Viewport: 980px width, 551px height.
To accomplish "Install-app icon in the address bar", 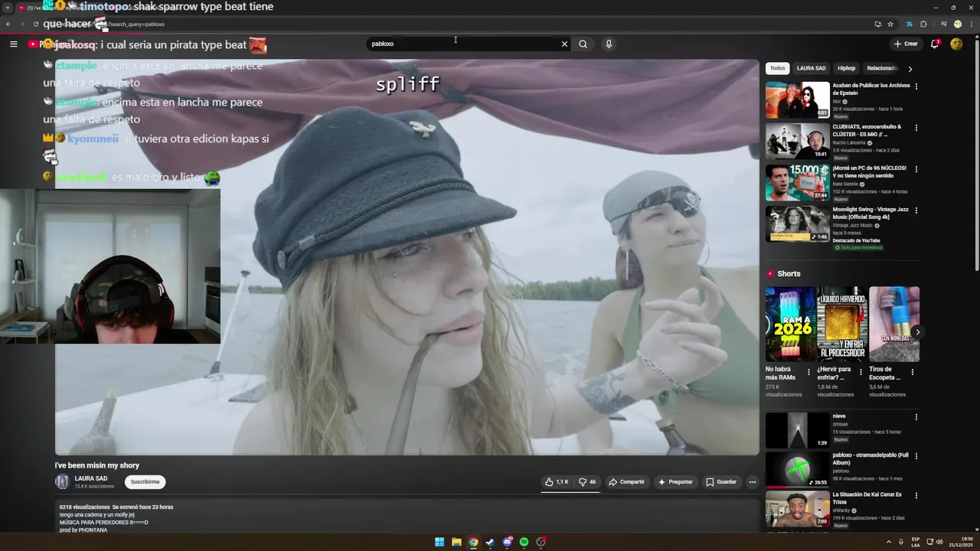I will [x=877, y=24].
